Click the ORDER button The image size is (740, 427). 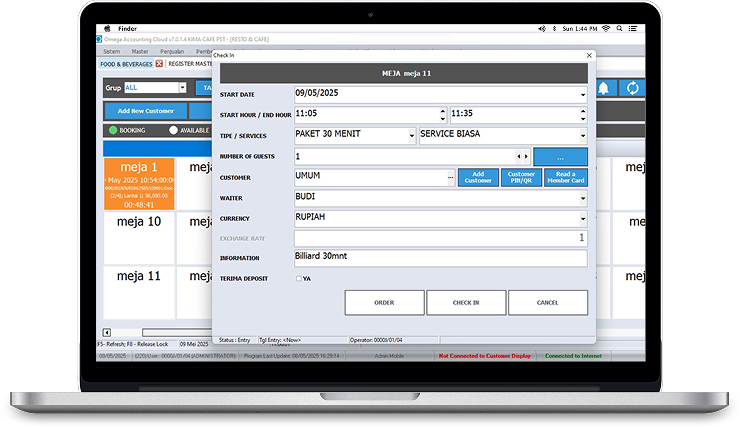(x=385, y=302)
